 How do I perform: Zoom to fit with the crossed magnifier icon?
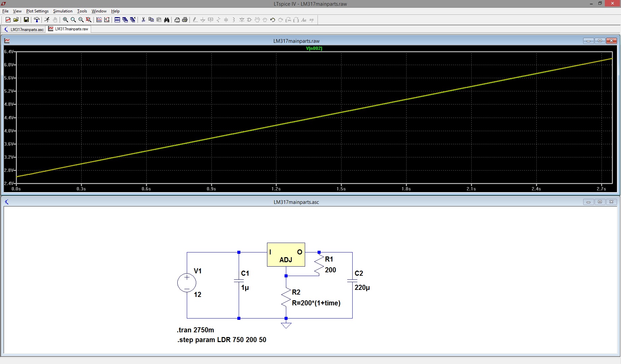click(x=89, y=20)
